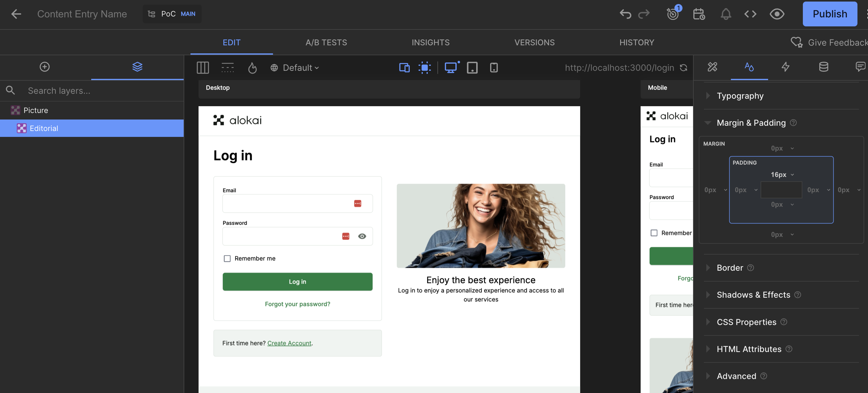868x393 pixels.
Task: Go back using the left arrow icon
Action: click(16, 14)
